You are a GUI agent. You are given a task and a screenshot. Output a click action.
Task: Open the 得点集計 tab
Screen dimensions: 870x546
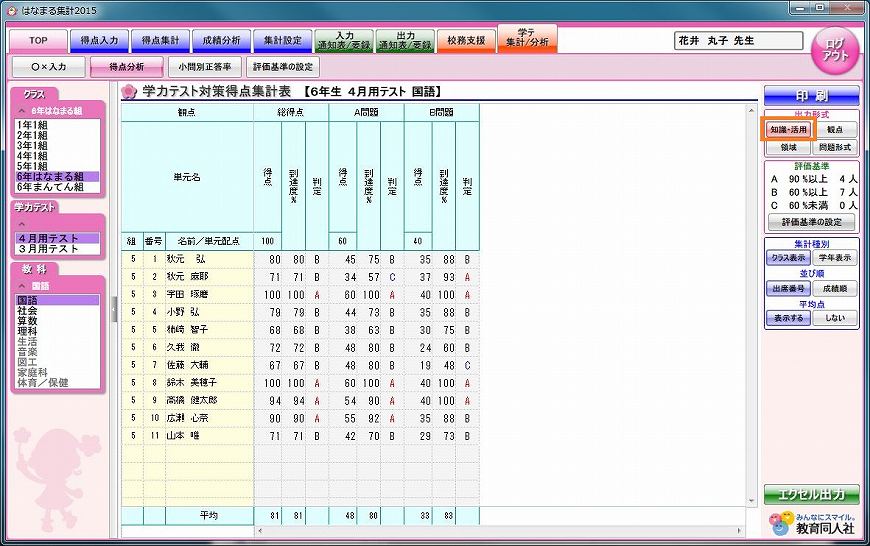(160, 41)
